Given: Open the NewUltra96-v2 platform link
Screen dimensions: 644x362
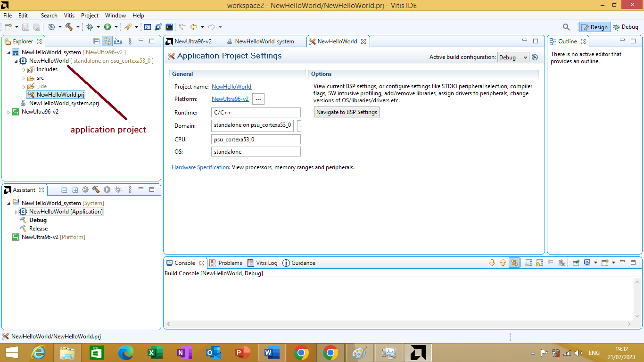Looking at the screenshot, I should tap(230, 99).
